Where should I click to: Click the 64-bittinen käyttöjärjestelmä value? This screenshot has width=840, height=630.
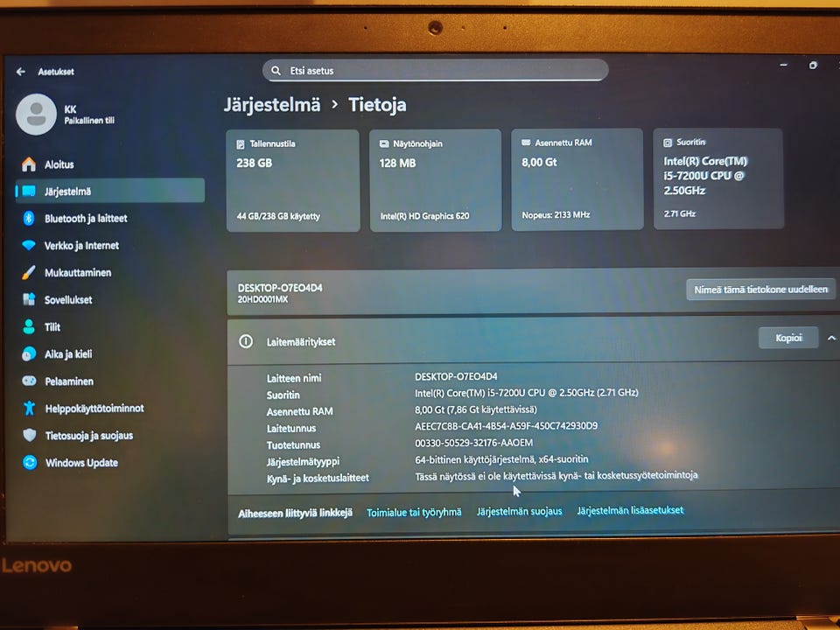[501, 459]
